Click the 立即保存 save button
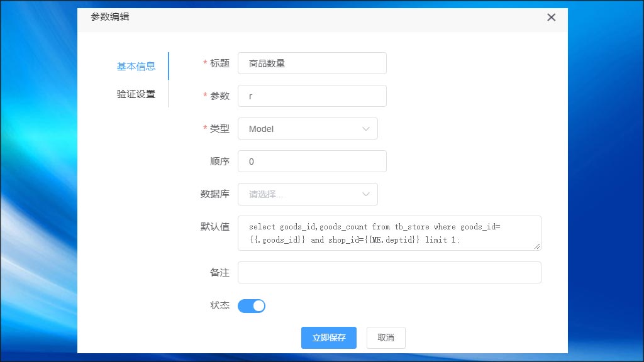The width and height of the screenshot is (644, 362). [x=328, y=337]
